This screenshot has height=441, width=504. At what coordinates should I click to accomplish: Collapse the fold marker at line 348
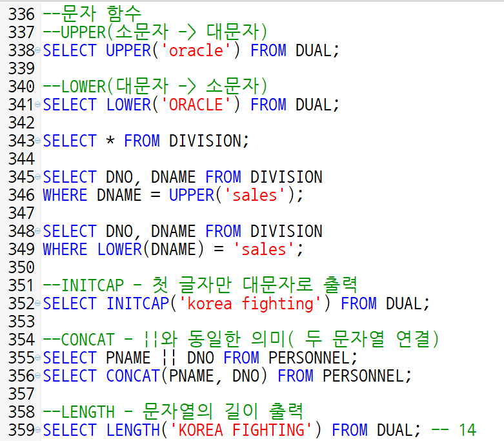pos(37,231)
